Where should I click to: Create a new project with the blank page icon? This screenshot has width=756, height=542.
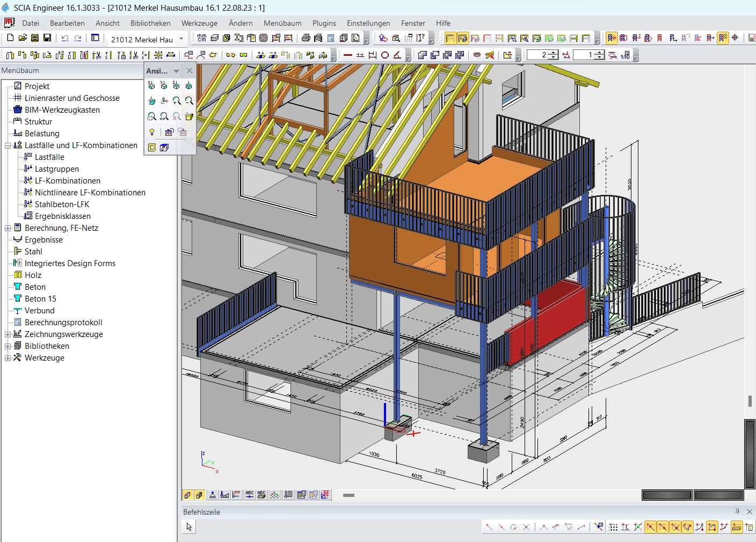tap(10, 38)
